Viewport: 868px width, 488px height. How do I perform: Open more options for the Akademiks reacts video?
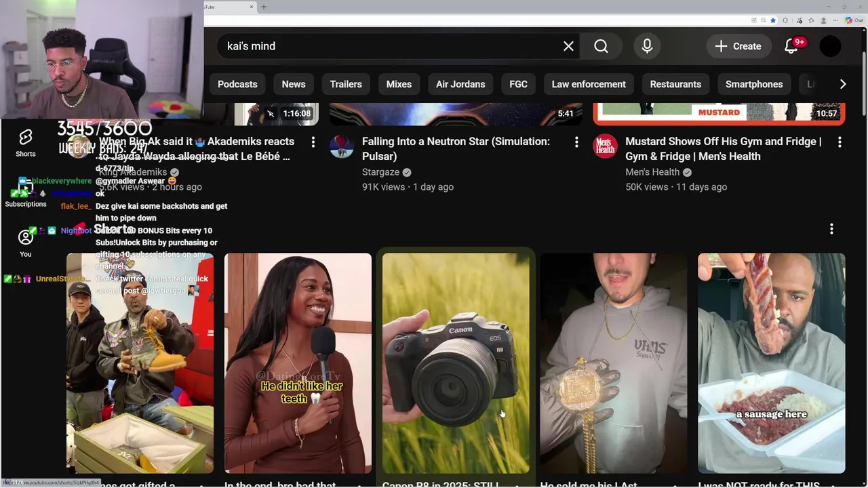pyautogui.click(x=313, y=142)
